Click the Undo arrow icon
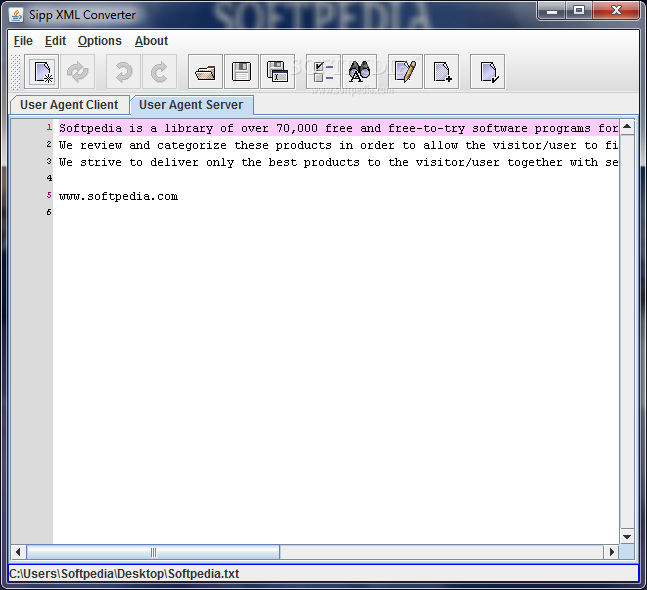The height and width of the screenshot is (590, 647). tap(123, 72)
